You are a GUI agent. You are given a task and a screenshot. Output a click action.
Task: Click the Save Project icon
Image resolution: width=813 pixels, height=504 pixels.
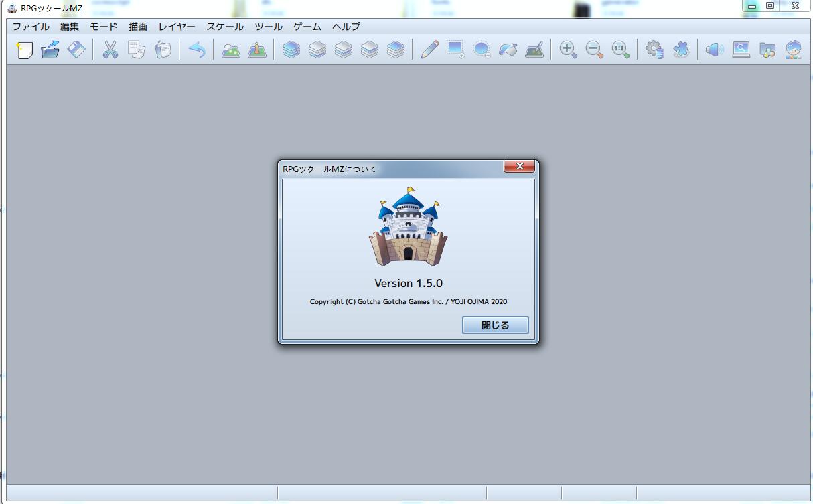tap(76, 50)
